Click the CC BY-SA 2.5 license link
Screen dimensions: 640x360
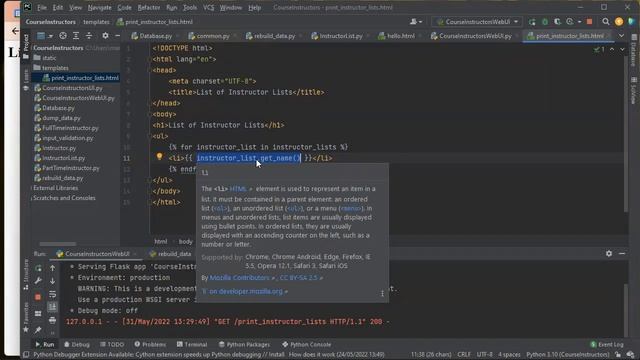pos(298,278)
